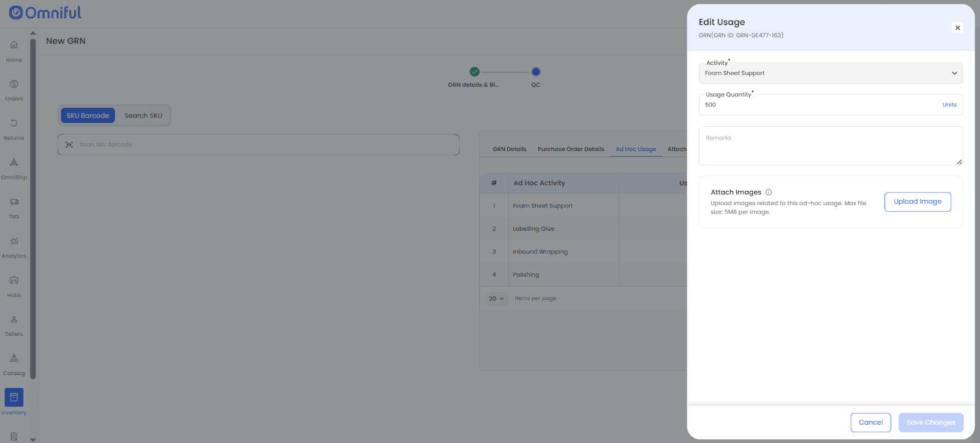The image size is (980, 443).
Task: Open the Returns sidebar icon
Action: tap(14, 124)
